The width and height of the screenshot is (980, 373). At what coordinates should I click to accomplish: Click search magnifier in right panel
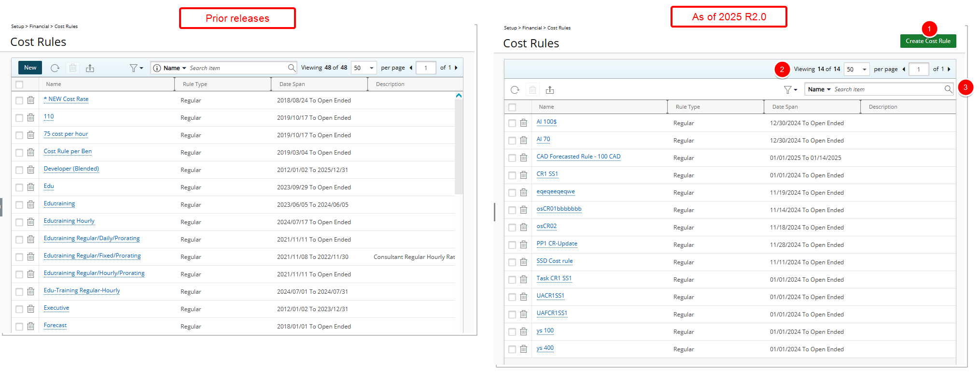click(948, 89)
